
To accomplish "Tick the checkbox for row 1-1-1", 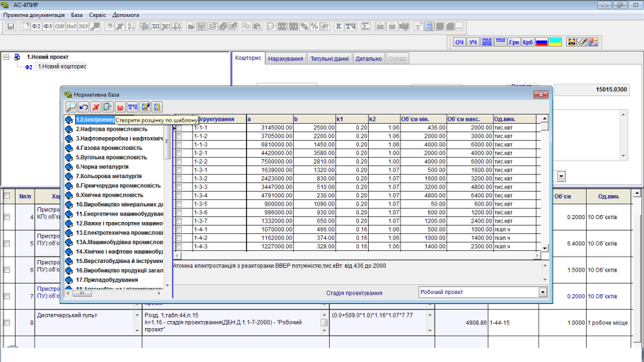I will tap(179, 128).
